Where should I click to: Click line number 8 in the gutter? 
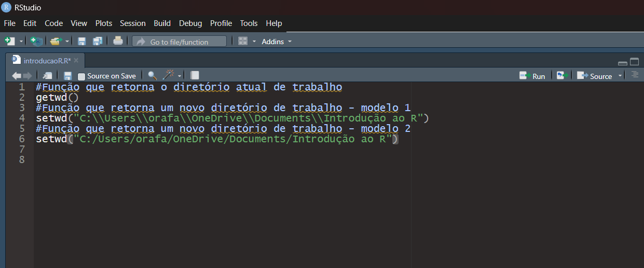[x=22, y=160]
